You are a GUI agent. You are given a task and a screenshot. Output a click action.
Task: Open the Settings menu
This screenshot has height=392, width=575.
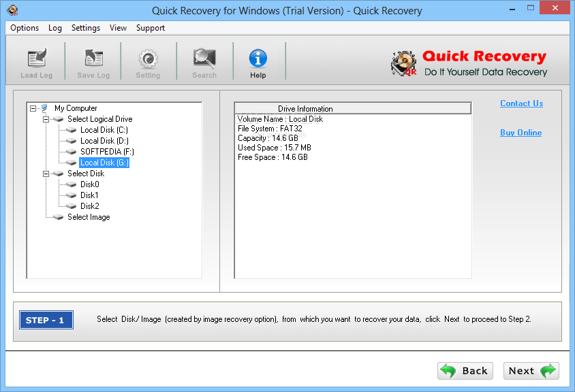pyautogui.click(x=86, y=28)
